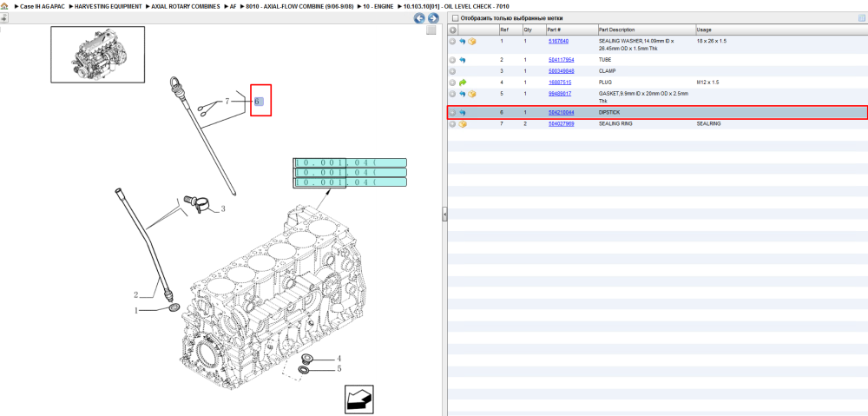This screenshot has width=868, height=416.
Task: Click blue replacement arrow on SEALING WASHER row
Action: point(463,42)
